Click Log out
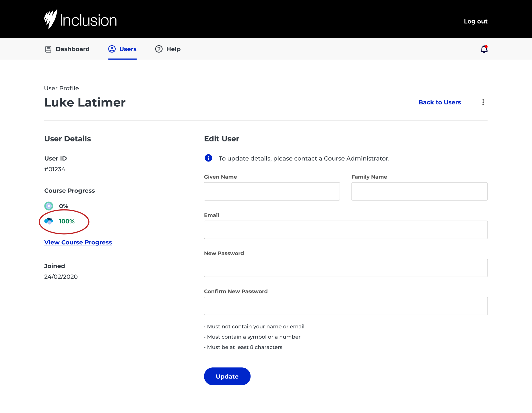 pyautogui.click(x=475, y=21)
